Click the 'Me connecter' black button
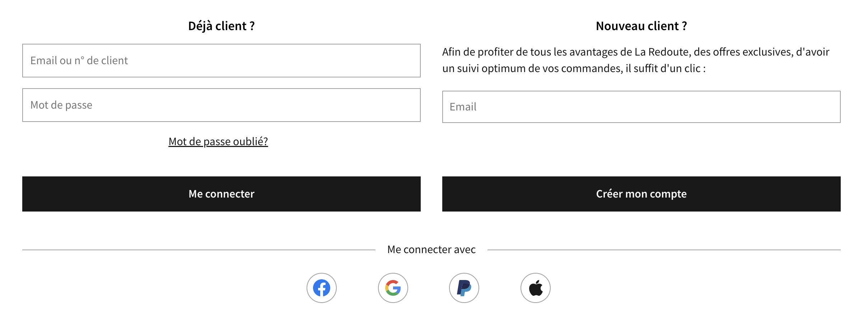 click(x=221, y=194)
